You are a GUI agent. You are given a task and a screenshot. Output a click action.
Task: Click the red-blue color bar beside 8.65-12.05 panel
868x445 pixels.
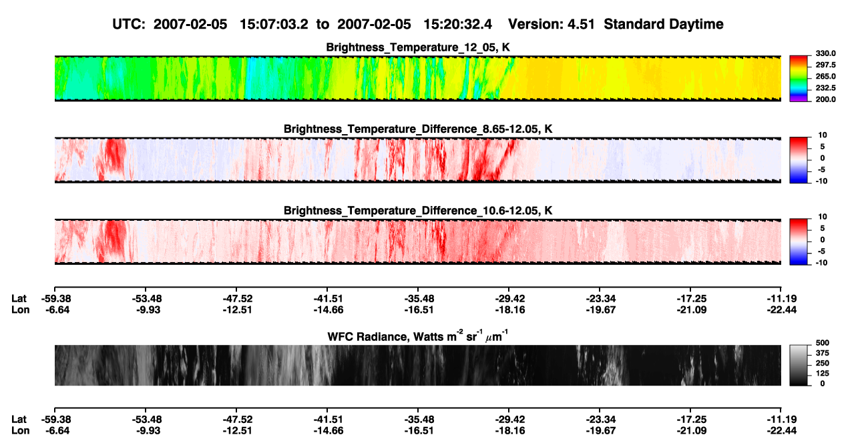coord(799,159)
